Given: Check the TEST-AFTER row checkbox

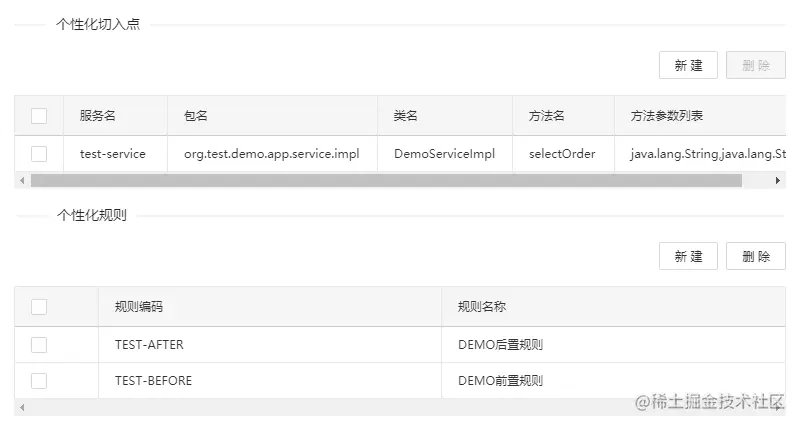Looking at the screenshot, I should click(x=39, y=345).
